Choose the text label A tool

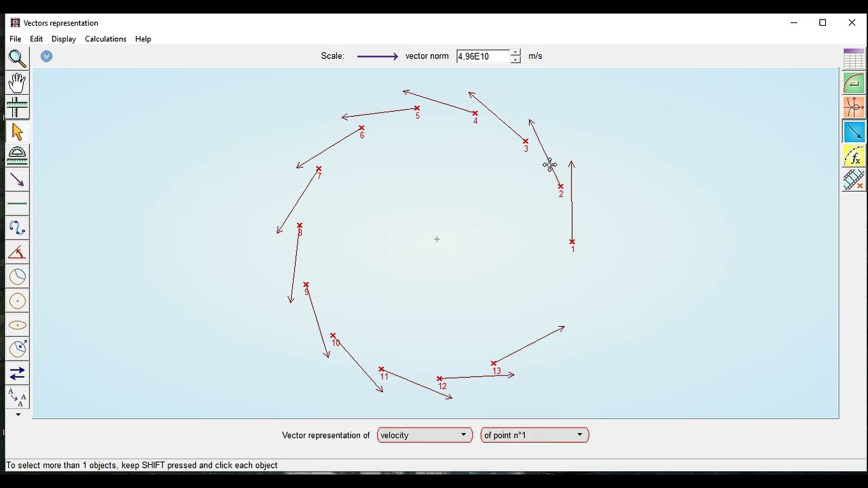point(17,397)
